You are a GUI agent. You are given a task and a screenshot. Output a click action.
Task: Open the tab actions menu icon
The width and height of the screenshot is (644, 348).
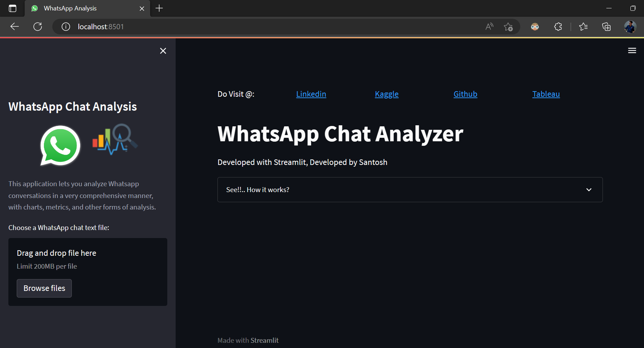tap(13, 8)
